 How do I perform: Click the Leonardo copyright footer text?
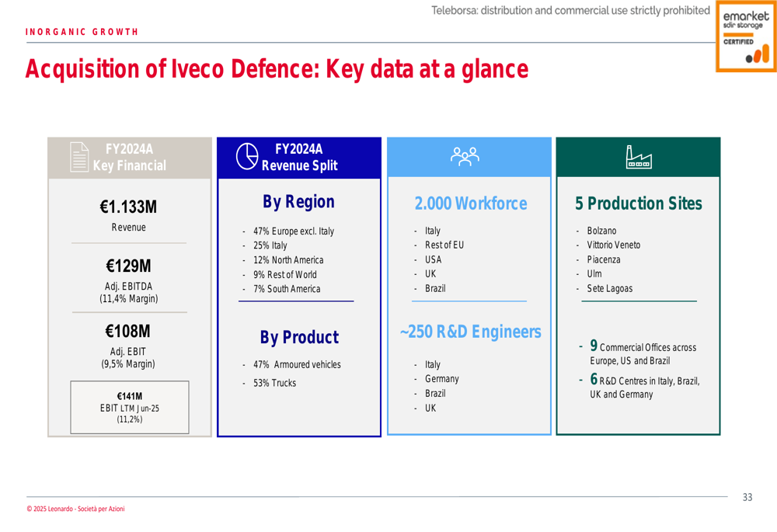75,509
